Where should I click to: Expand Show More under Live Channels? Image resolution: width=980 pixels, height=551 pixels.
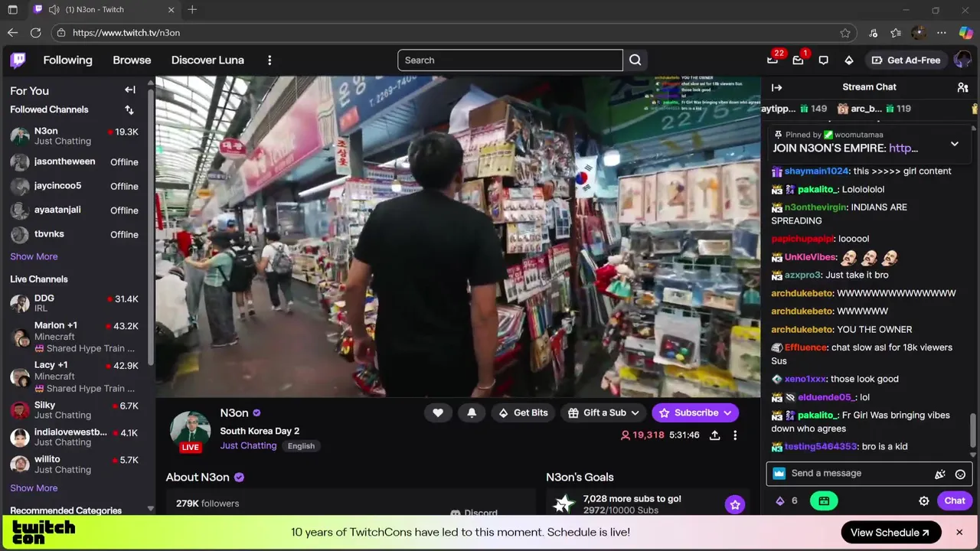click(x=34, y=488)
